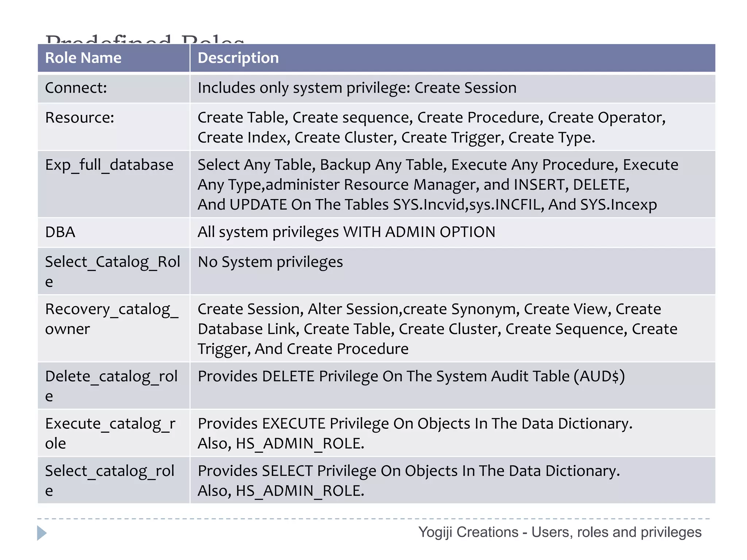Screen dimensions: 747x560
Task: Select the Select_Catalog_Role cell beside 'No System privileges'
Action: tap(113, 271)
